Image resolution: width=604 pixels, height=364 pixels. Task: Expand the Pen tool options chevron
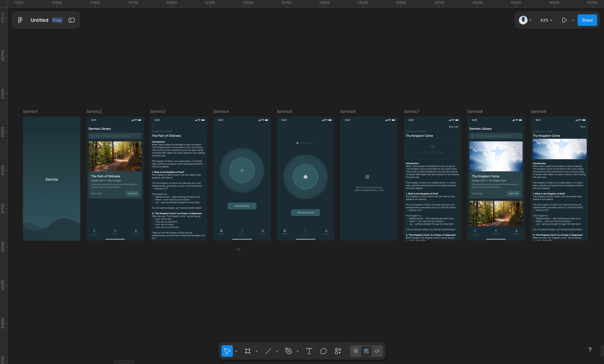[x=298, y=351]
